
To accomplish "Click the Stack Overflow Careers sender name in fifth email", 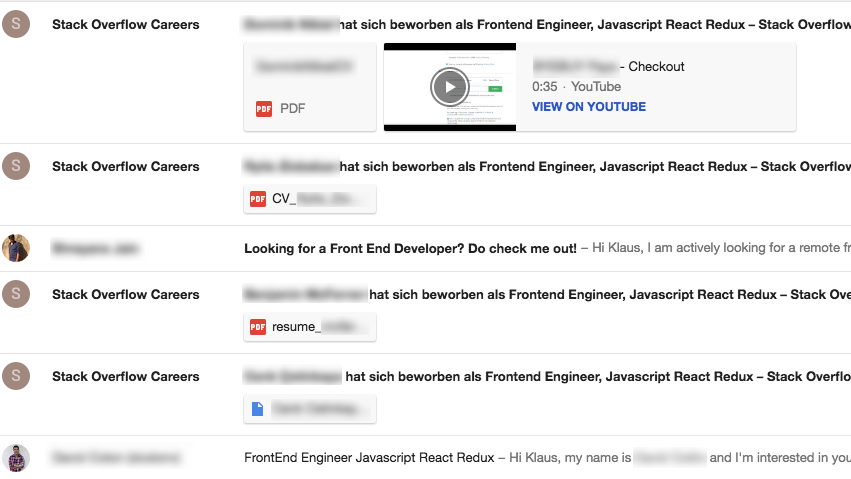I will coord(125,376).
